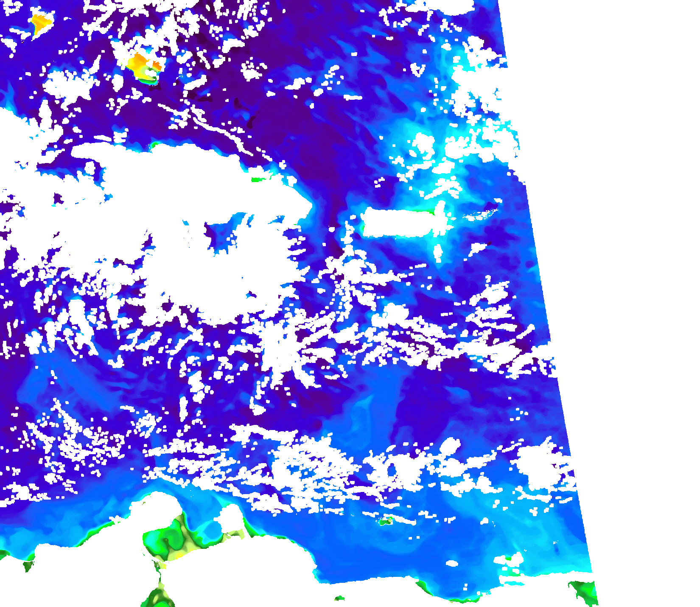Viewport: 700px width, 607px height.
Task: Click the thin elongated islet east of the rectangular island
Action: pyautogui.click(x=482, y=214)
